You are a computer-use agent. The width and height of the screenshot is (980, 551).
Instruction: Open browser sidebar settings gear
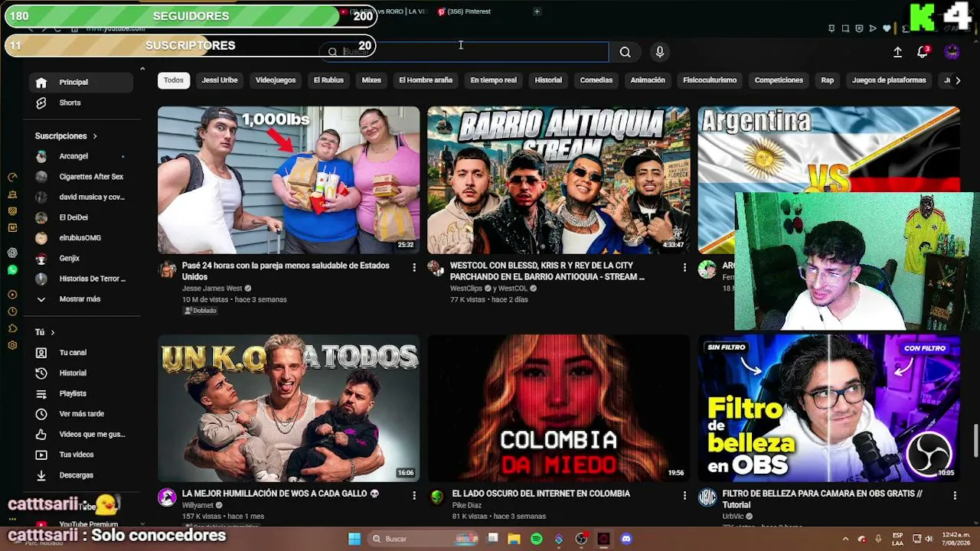[x=12, y=345]
